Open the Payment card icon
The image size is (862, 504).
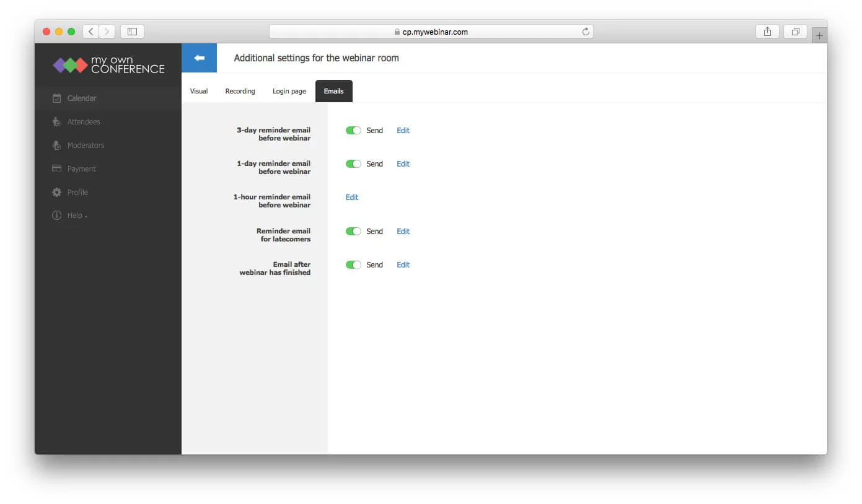point(57,168)
